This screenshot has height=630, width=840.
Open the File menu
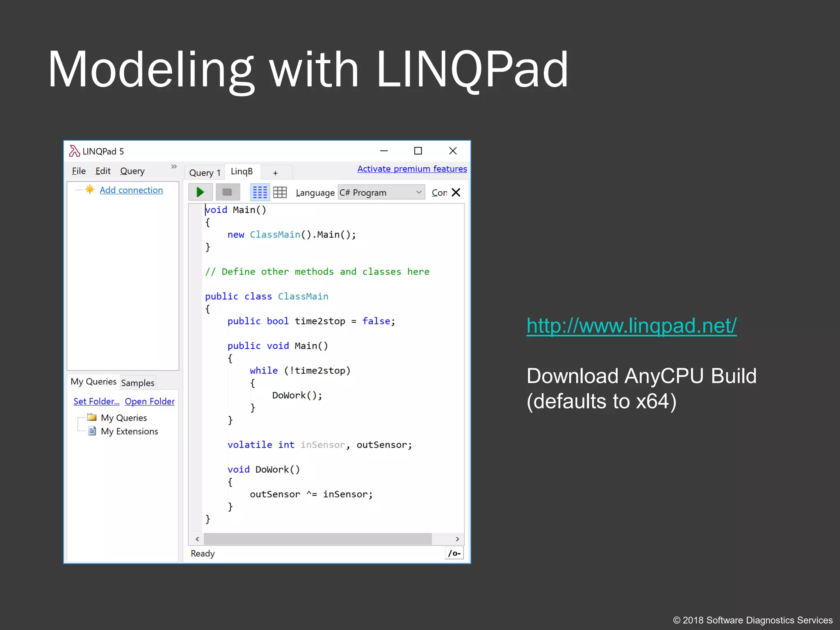click(79, 171)
